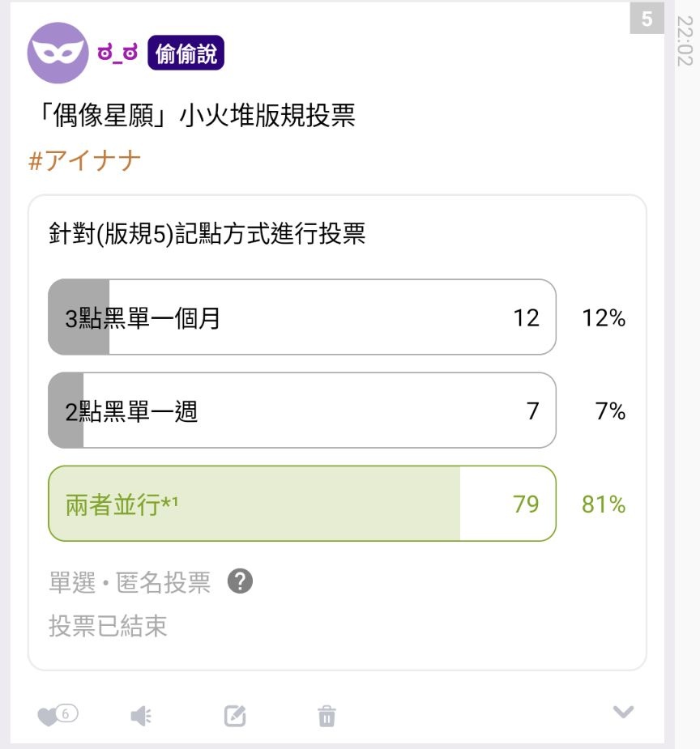
Task: Expand the post options chevron
Action: pos(623,712)
